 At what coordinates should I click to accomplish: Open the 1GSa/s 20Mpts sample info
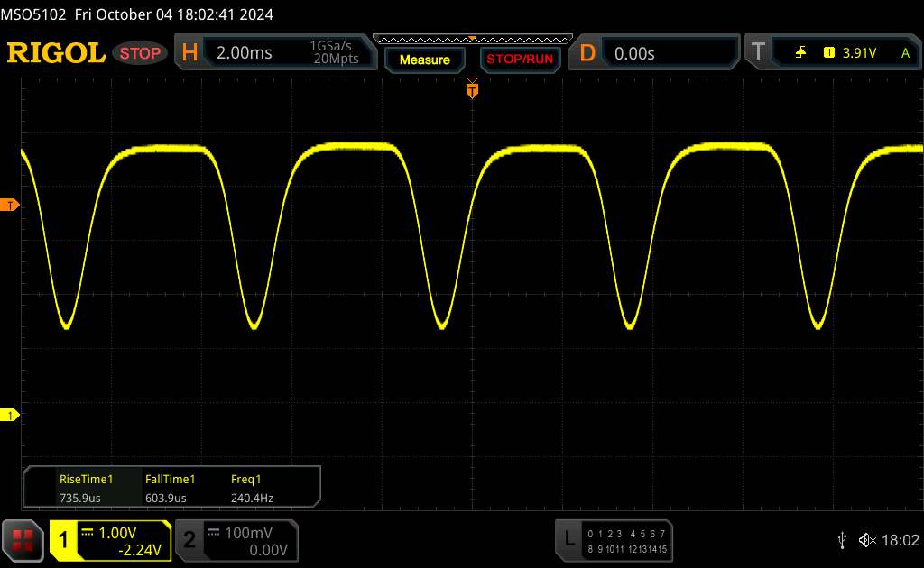pos(336,52)
